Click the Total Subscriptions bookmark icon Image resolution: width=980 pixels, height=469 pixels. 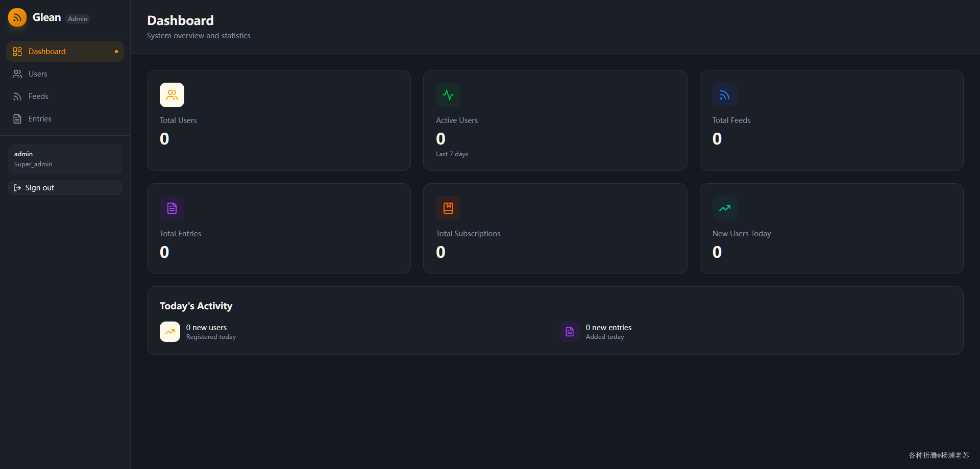point(448,208)
